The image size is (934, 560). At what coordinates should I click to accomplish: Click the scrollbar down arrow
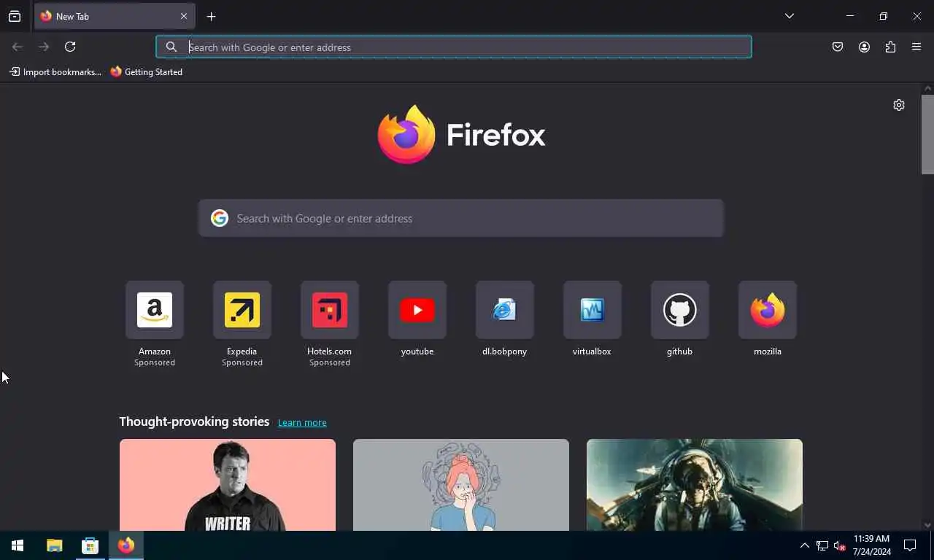click(927, 525)
